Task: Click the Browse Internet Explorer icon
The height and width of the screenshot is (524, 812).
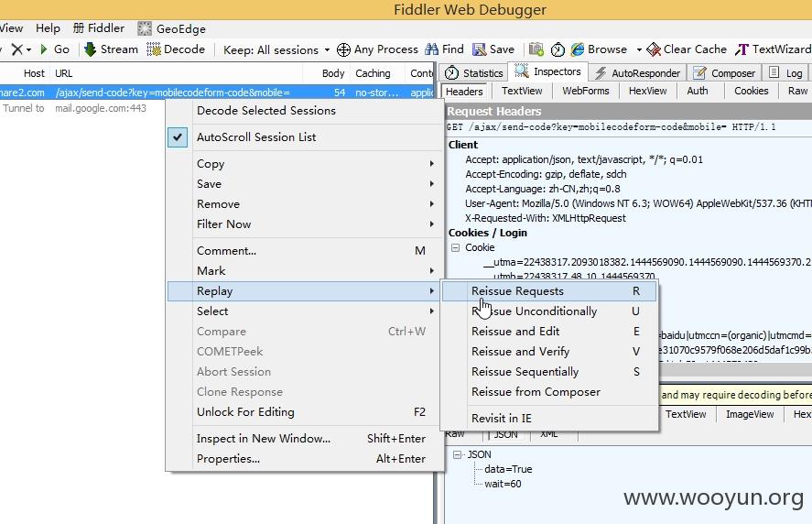Action: 578,49
